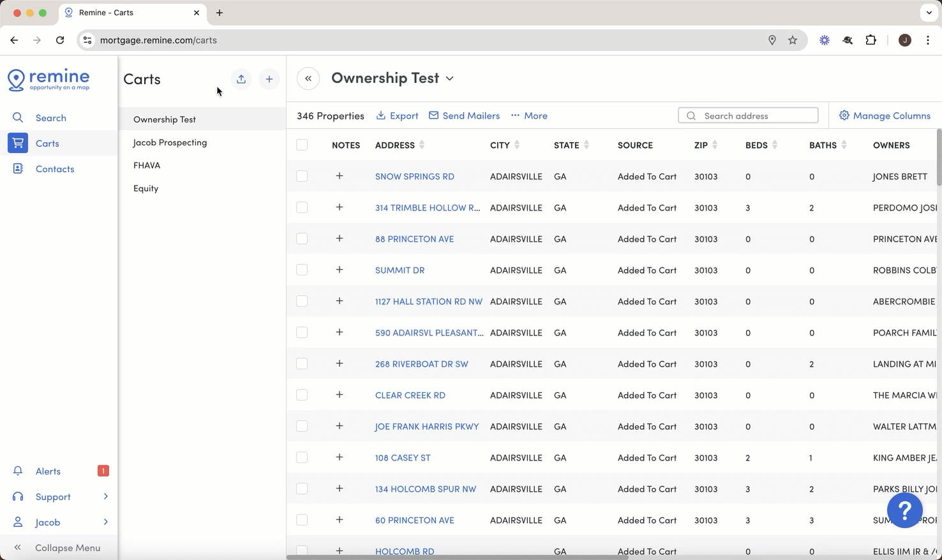Open the help question-mark bubble
942x560 pixels.
pyautogui.click(x=904, y=510)
